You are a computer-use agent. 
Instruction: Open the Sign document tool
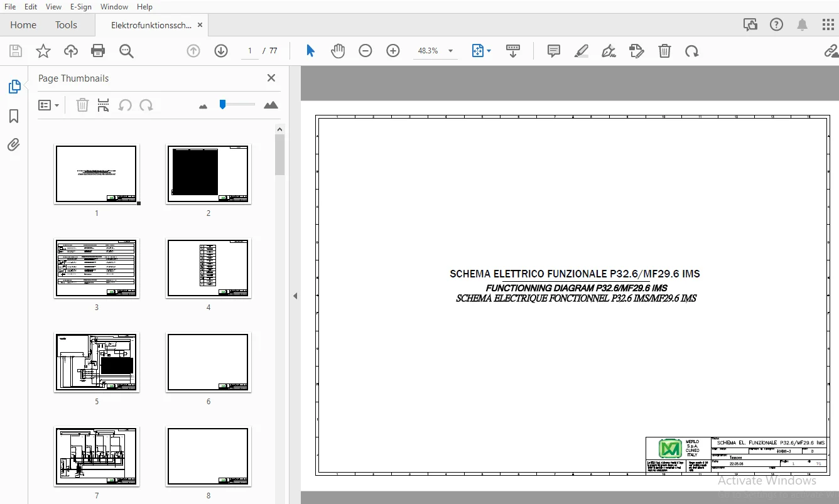tap(609, 51)
